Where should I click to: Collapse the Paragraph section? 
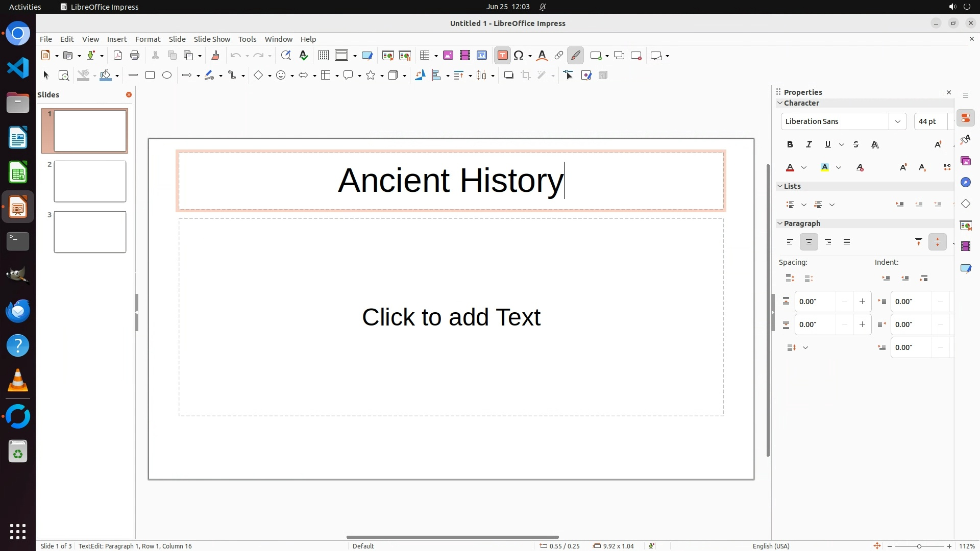[780, 223]
